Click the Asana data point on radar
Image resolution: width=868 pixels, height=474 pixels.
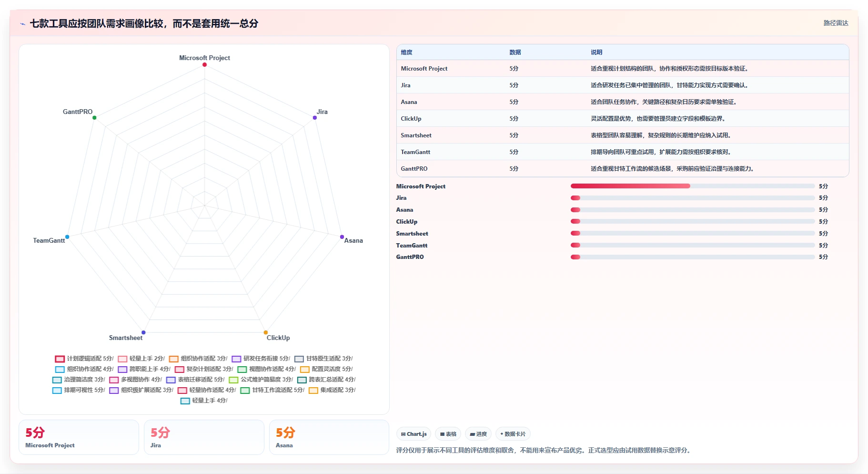click(342, 237)
